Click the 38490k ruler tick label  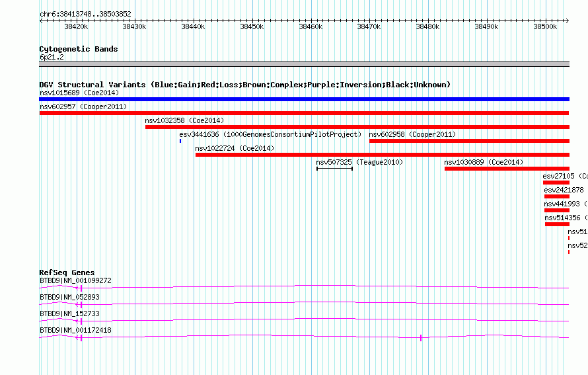tap(486, 26)
